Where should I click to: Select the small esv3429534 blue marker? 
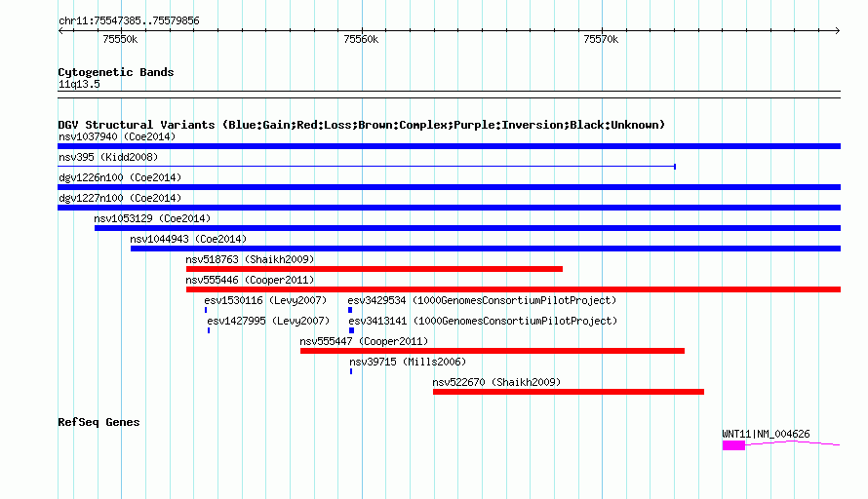click(x=350, y=310)
